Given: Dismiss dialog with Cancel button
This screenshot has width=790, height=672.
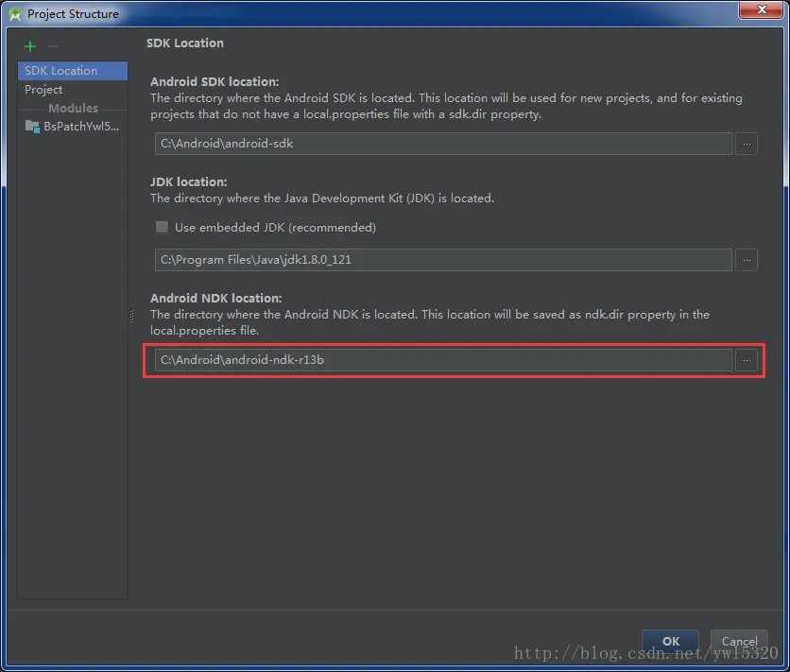Looking at the screenshot, I should tap(739, 641).
